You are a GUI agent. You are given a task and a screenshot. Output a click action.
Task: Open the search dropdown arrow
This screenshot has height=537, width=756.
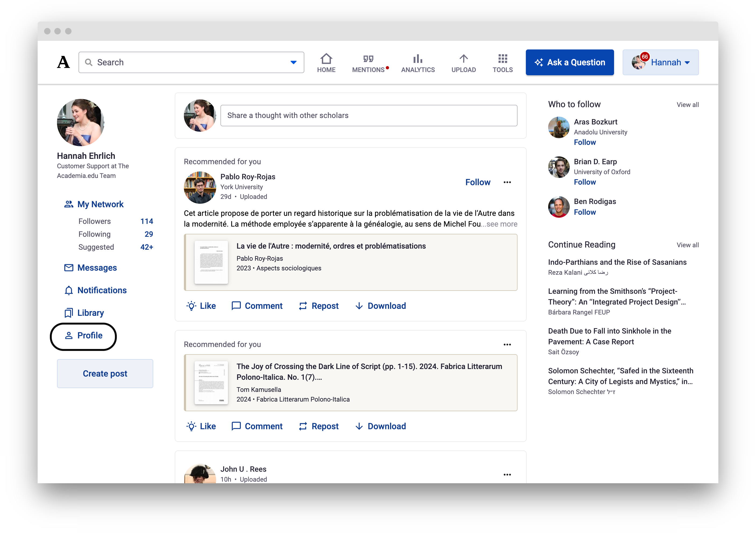(x=293, y=62)
